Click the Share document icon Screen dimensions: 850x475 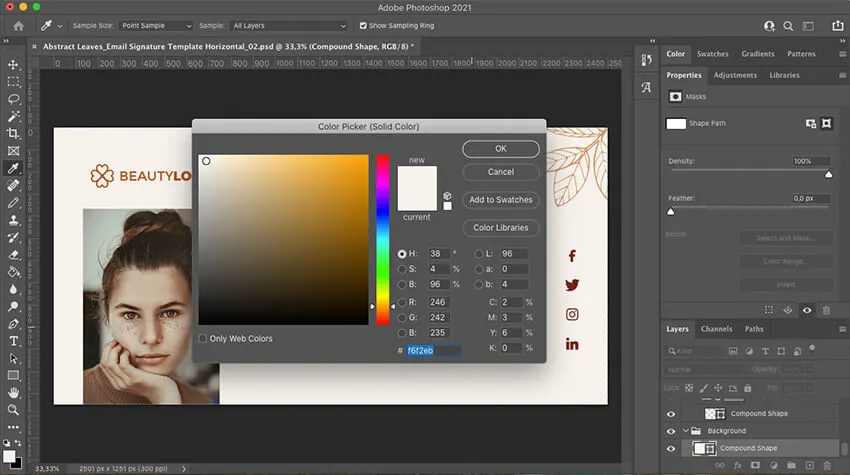[838, 25]
